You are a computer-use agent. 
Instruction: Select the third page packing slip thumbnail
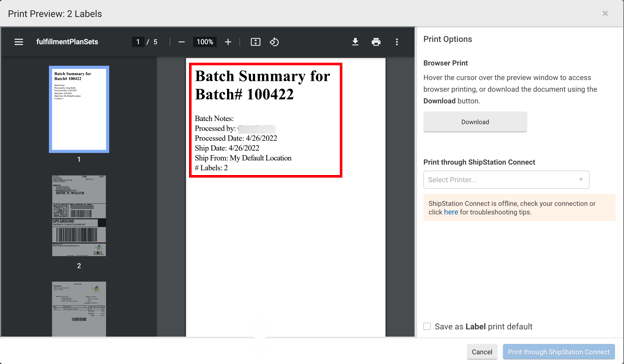(x=79, y=309)
